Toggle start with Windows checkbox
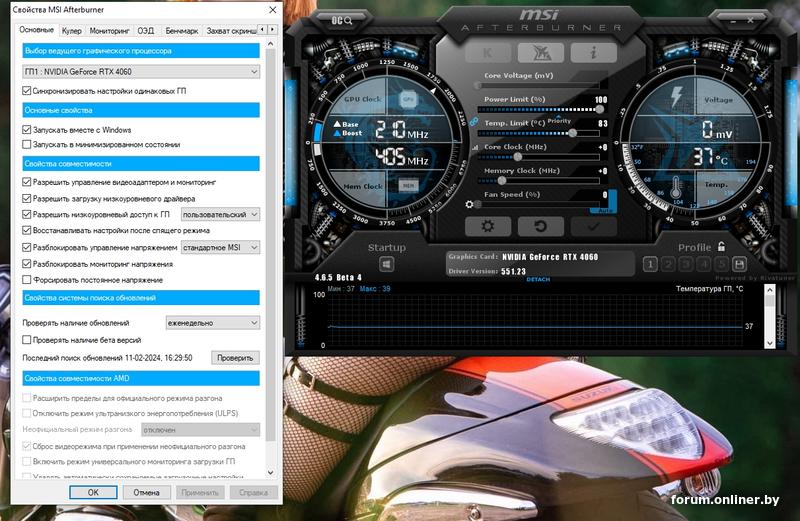The width and height of the screenshot is (800, 521). [27, 130]
